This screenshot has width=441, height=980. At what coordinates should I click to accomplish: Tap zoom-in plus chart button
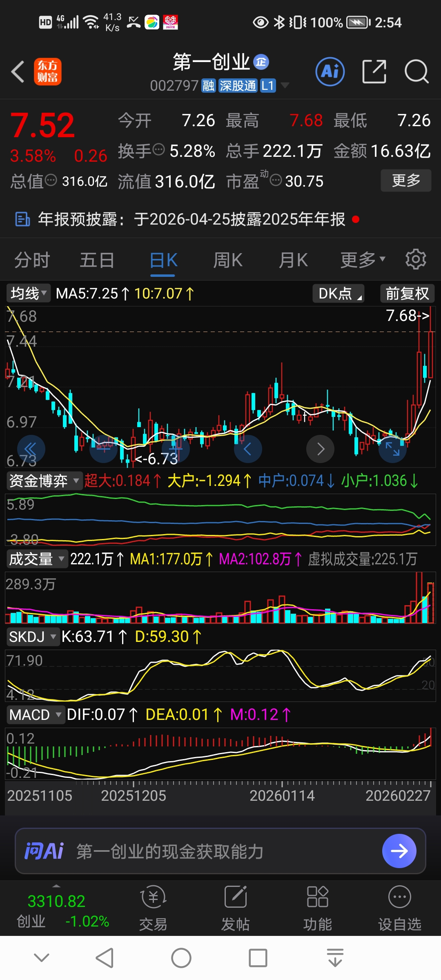click(x=176, y=449)
